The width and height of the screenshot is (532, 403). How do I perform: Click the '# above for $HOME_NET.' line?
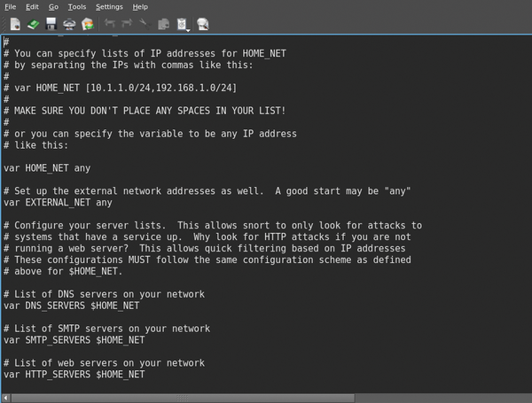pos(63,272)
